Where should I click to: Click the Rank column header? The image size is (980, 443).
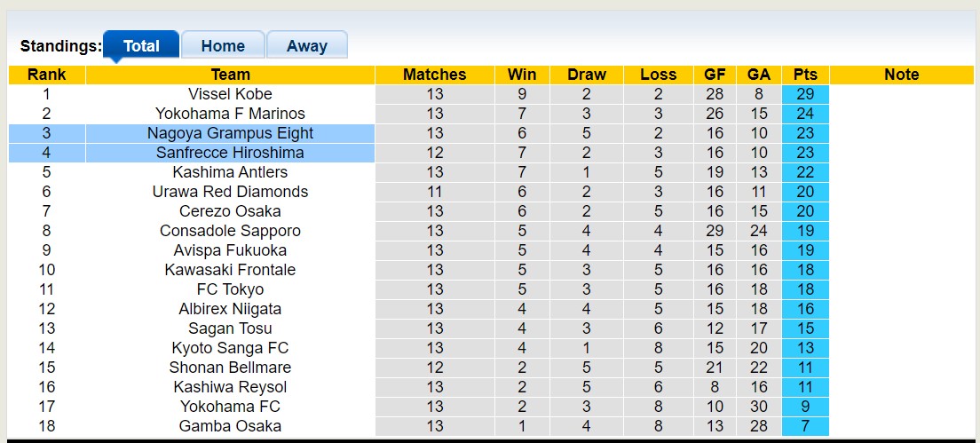tap(46, 75)
